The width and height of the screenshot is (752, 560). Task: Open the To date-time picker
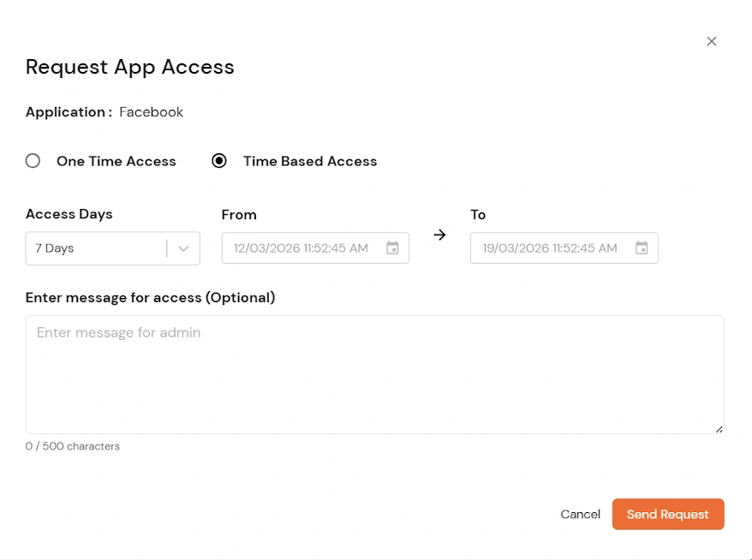[564, 247]
